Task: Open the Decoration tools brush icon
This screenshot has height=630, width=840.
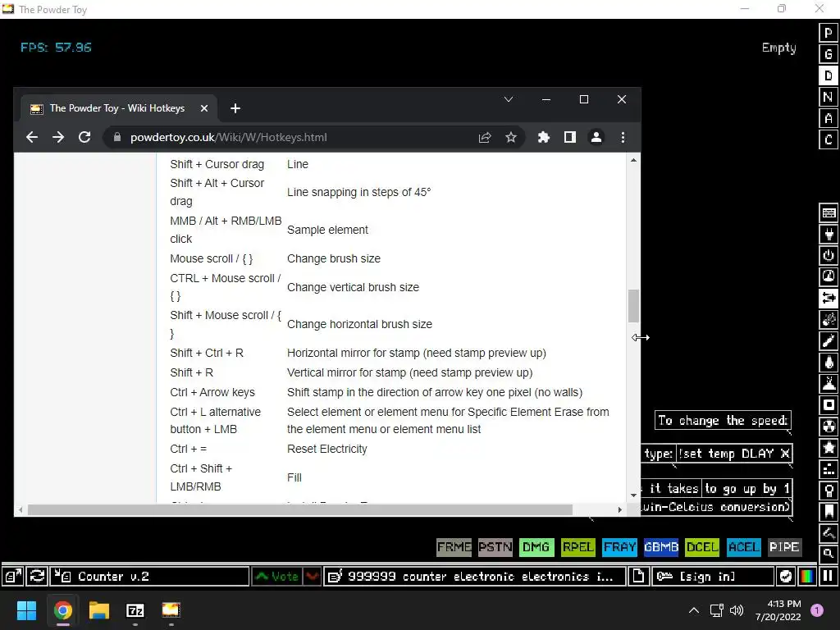Action: (829, 533)
